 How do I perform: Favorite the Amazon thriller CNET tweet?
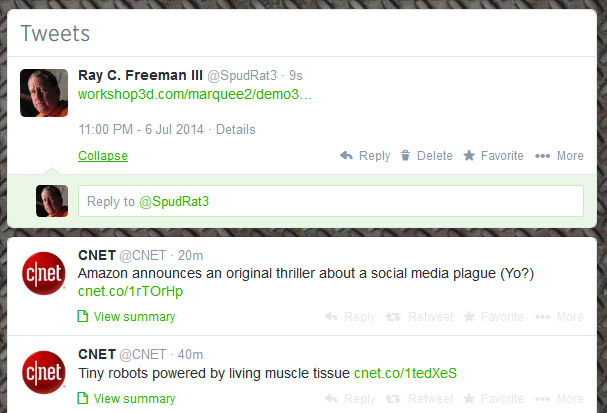pyautogui.click(x=493, y=317)
